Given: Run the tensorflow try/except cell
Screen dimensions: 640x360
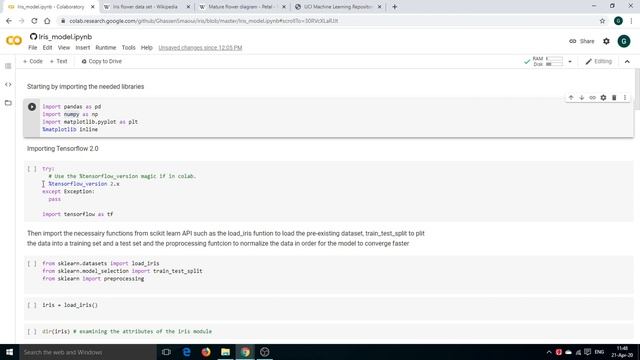Looking at the screenshot, I should [x=32, y=169].
